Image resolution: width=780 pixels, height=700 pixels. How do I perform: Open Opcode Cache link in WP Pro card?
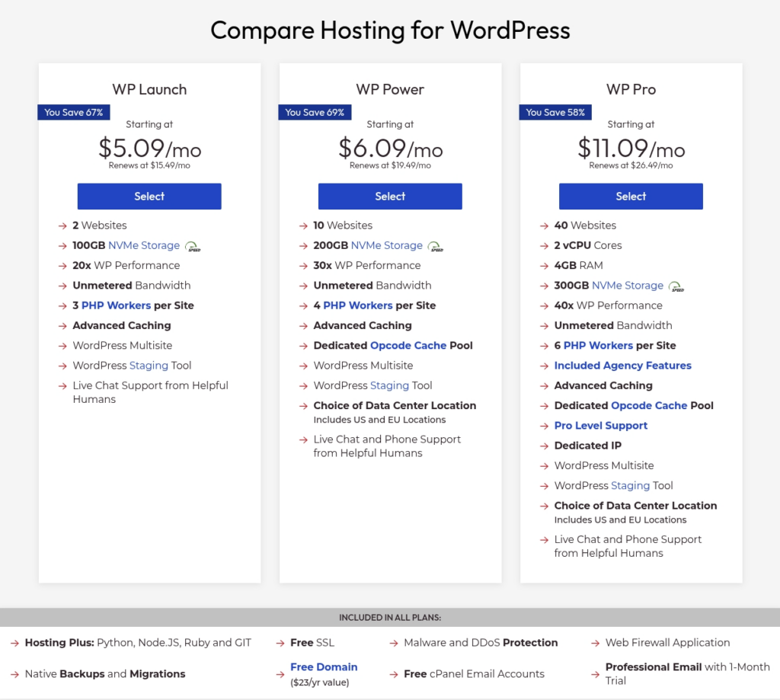coord(649,405)
